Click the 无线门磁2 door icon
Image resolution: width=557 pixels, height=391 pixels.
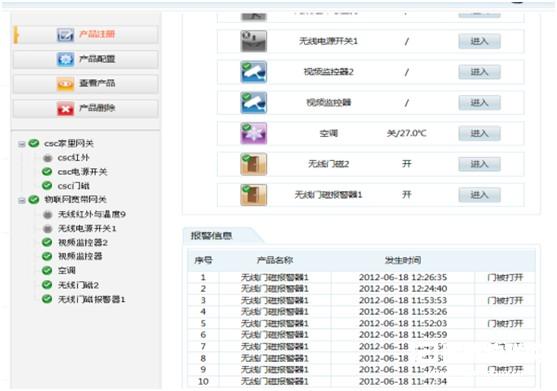(x=253, y=164)
